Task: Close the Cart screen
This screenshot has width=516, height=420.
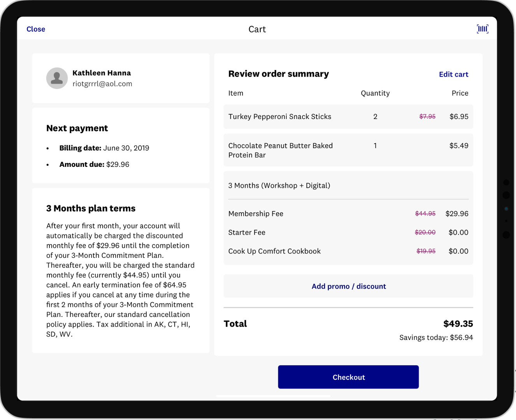Action: pos(36,29)
